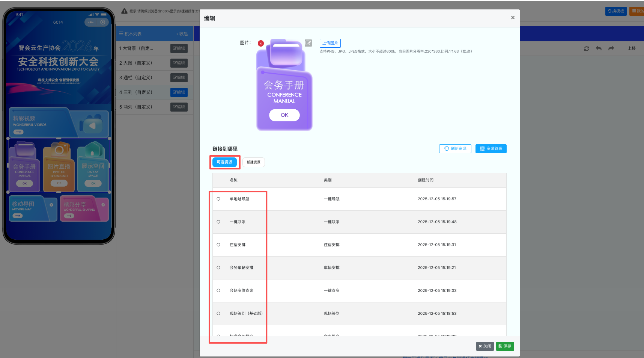Collapse the block list with 收起
This screenshot has height=358, width=644.
pos(182,34)
